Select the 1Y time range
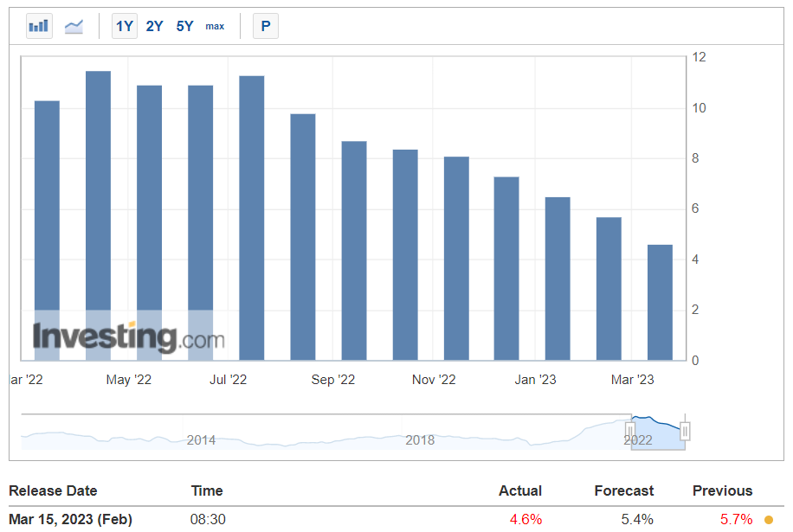The height and width of the screenshot is (532, 793). (125, 26)
